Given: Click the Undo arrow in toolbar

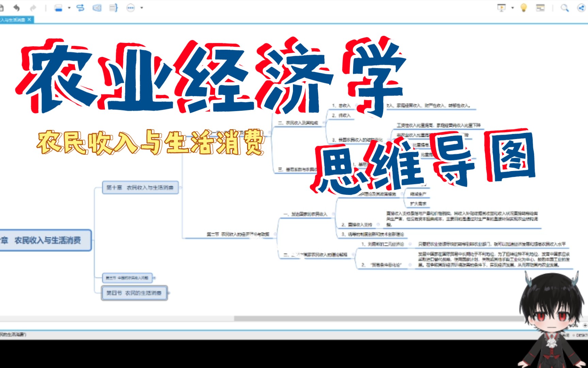Looking at the screenshot, I should (16, 8).
